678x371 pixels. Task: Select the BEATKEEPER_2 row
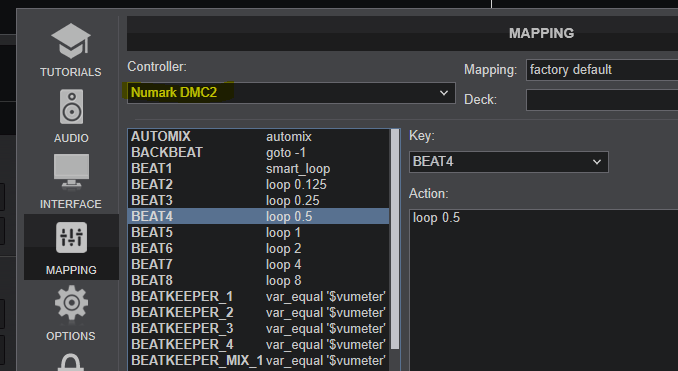259,313
